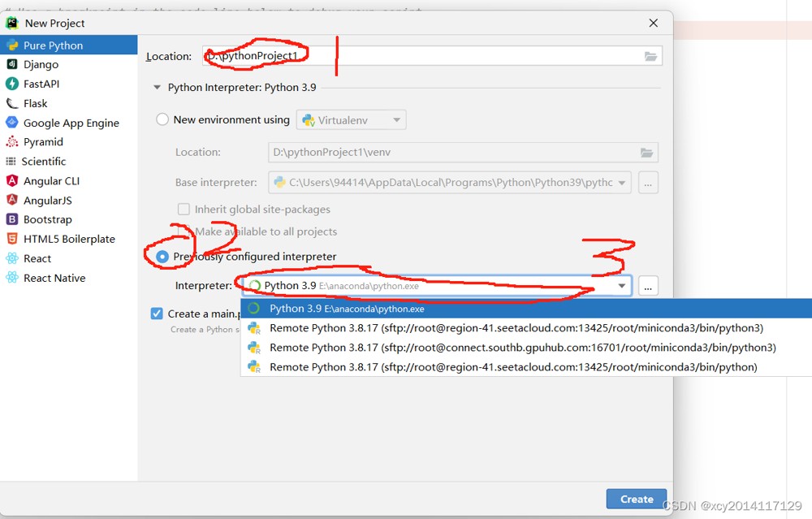Viewport: 812px width, 519px height.
Task: Select New environment using radio button
Action: (162, 119)
